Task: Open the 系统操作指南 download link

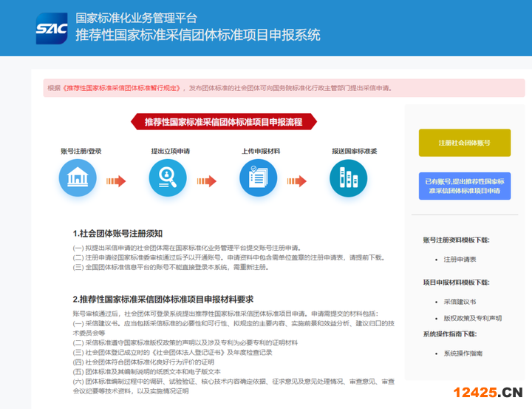Action: point(463,354)
